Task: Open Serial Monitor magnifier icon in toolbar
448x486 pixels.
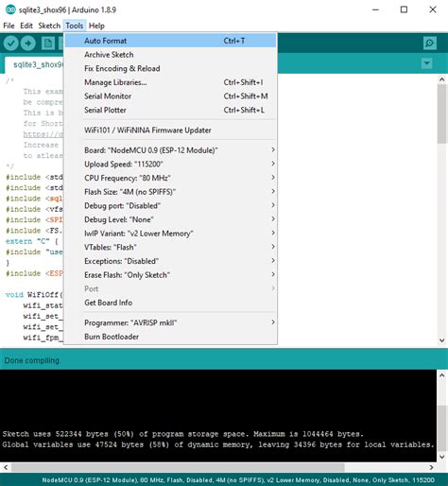Action: coord(430,43)
